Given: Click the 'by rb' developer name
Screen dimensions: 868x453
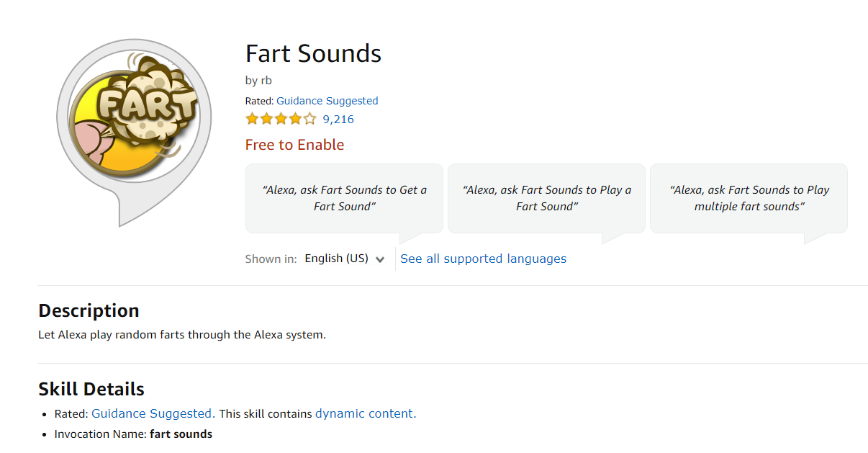Looking at the screenshot, I should (x=258, y=80).
